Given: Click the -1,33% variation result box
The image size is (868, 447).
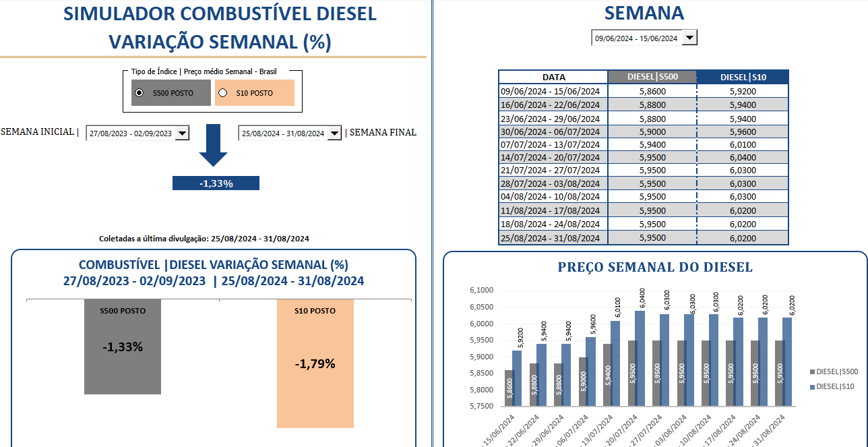Looking at the screenshot, I should 216,183.
